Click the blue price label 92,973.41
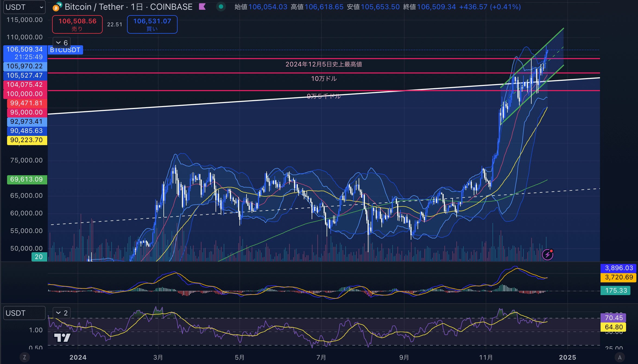This screenshot has height=364, width=638. coord(27,122)
